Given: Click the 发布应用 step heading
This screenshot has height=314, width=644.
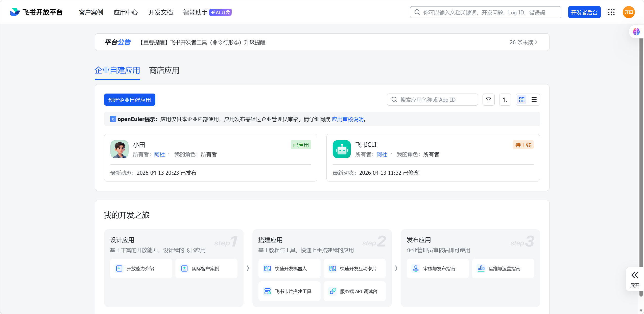Looking at the screenshot, I should tap(419, 240).
